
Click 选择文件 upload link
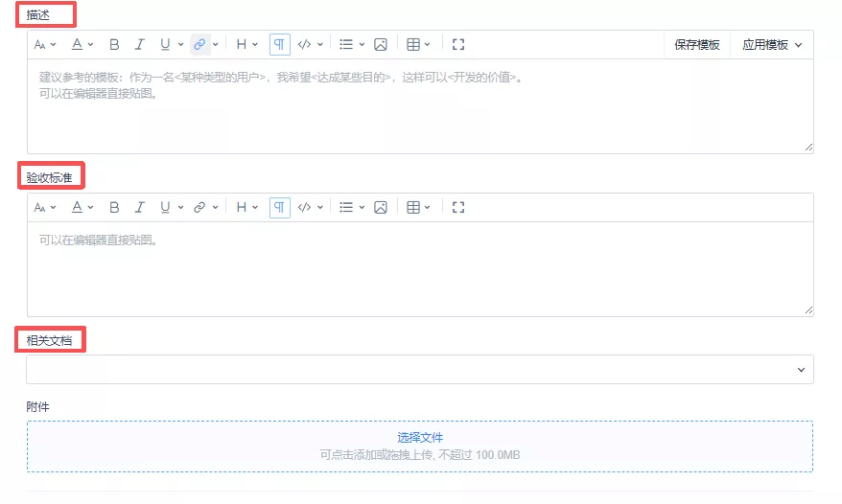coord(420,438)
